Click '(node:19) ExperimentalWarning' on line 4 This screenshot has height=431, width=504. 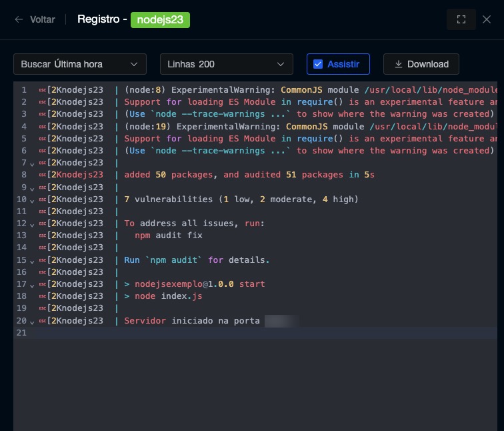[x=202, y=126]
